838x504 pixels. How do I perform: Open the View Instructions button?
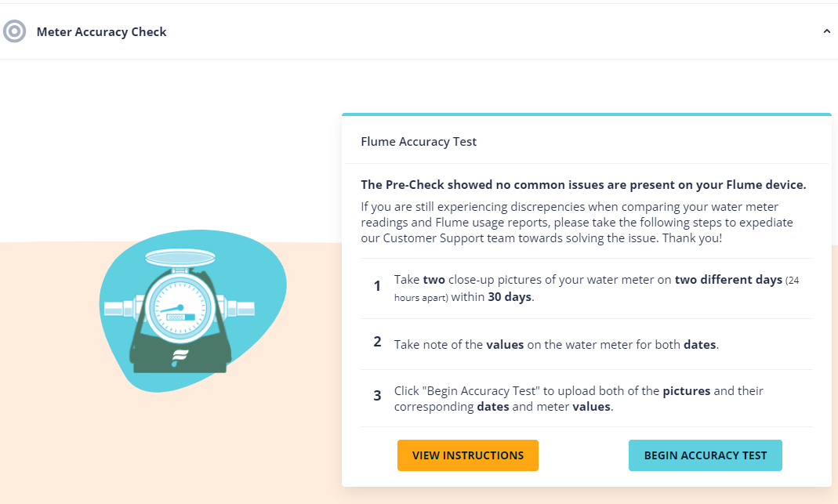pyautogui.click(x=468, y=455)
